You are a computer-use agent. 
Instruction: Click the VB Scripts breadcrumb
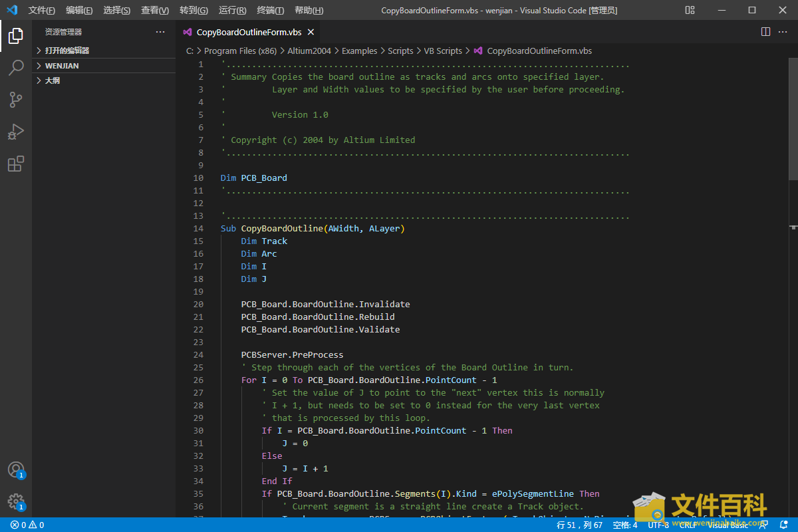(443, 51)
